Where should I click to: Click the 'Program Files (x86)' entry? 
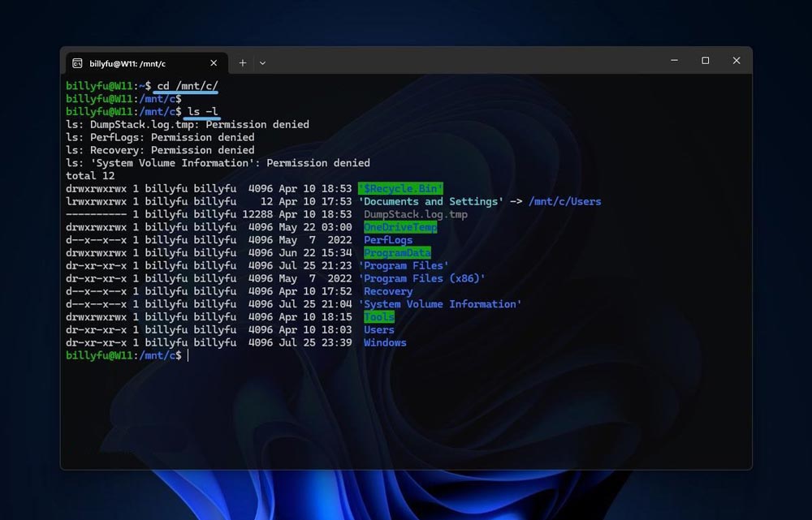421,278
